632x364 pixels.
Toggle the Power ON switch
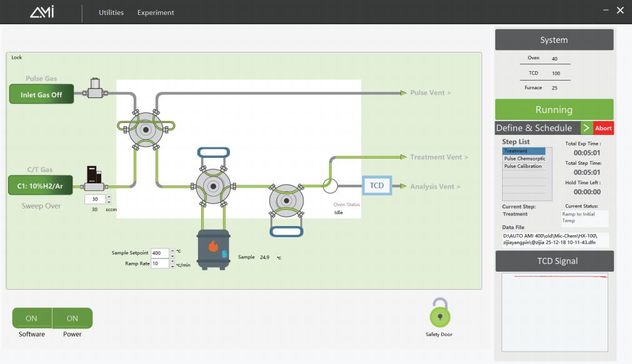(x=72, y=318)
